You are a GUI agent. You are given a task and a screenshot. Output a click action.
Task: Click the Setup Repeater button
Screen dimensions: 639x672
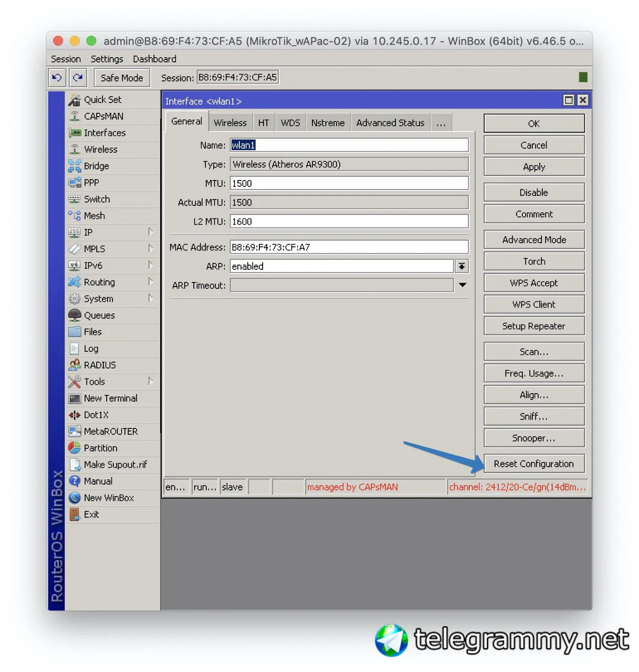[534, 326]
